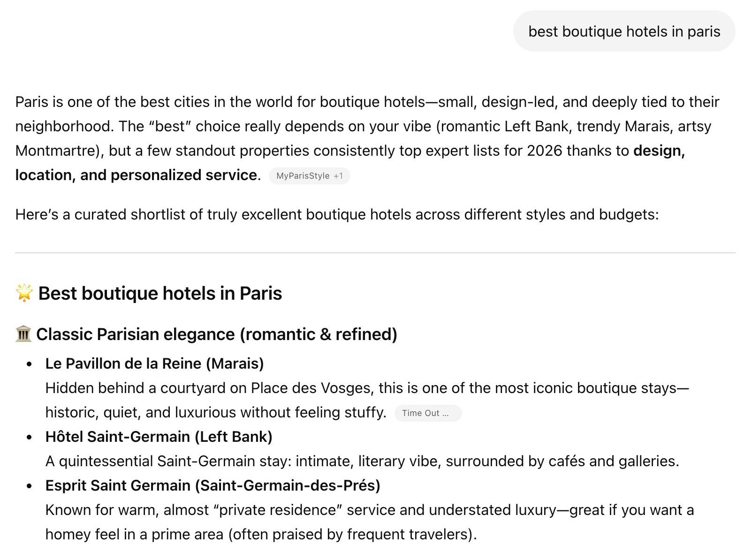This screenshot has height=560, width=744.
Task: Click the bullet marker next to Esprit Saint Germain
Action: (x=29, y=485)
